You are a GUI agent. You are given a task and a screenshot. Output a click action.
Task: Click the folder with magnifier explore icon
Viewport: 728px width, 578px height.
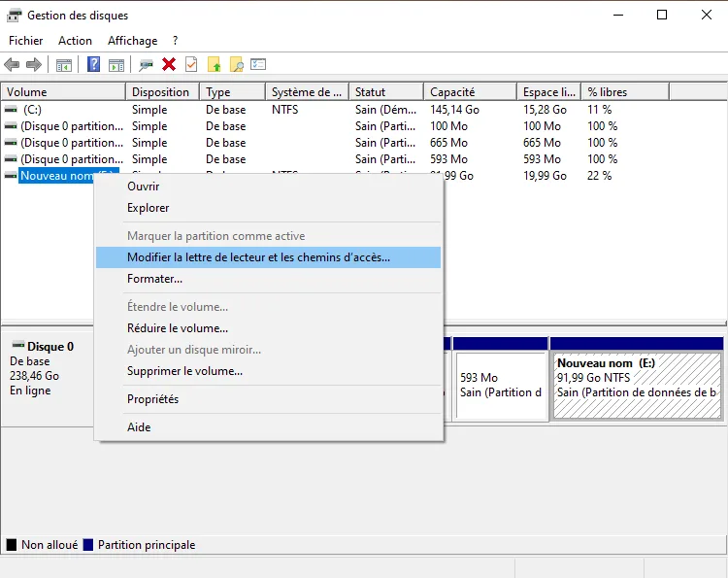[236, 64]
